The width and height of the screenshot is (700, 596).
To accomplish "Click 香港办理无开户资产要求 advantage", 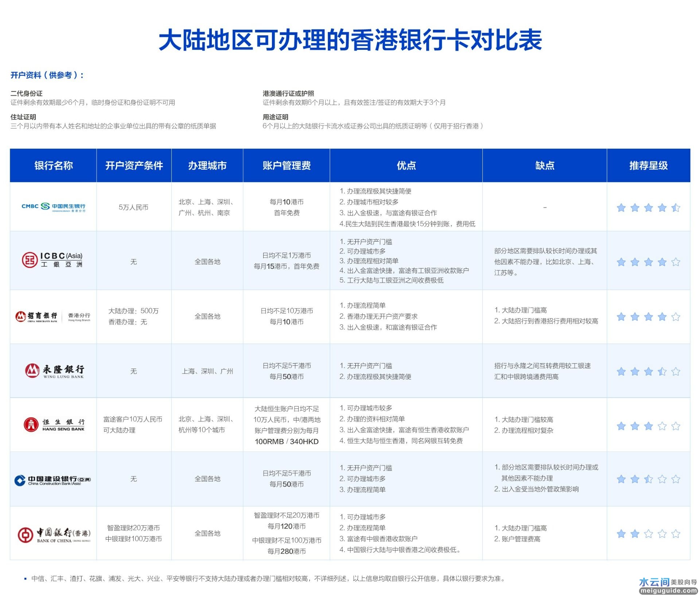I will (x=378, y=317).
